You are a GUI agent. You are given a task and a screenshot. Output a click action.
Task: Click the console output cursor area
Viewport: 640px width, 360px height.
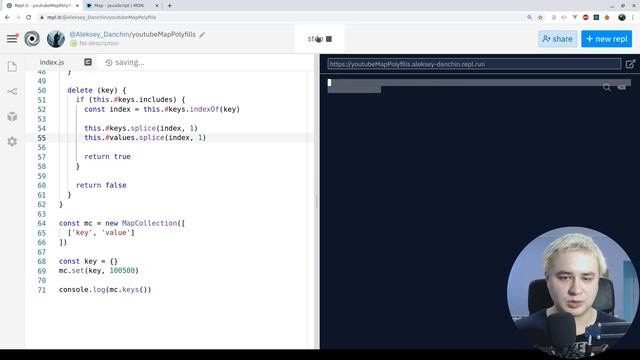pyautogui.click(x=329, y=83)
